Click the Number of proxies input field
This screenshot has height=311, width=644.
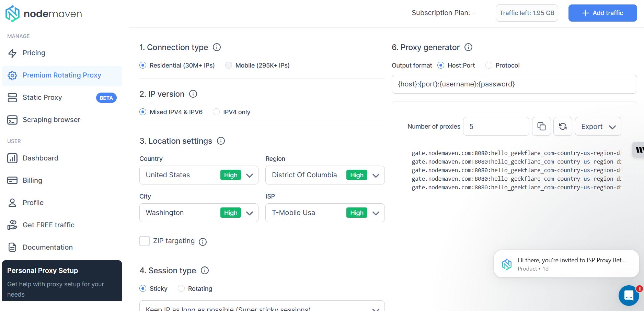(496, 127)
